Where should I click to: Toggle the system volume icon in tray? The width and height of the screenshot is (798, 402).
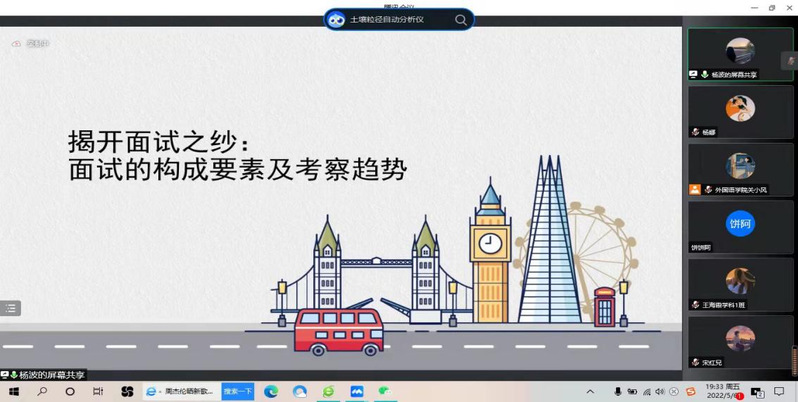point(660,392)
